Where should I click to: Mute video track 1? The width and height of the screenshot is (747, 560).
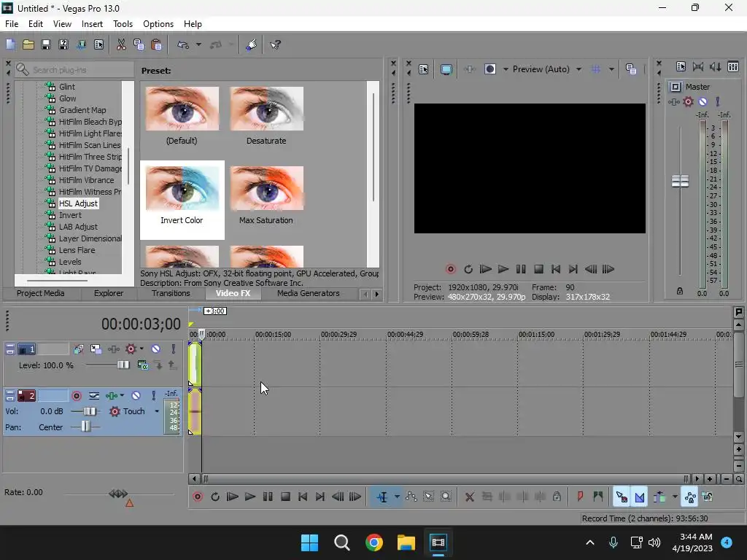[x=155, y=349]
